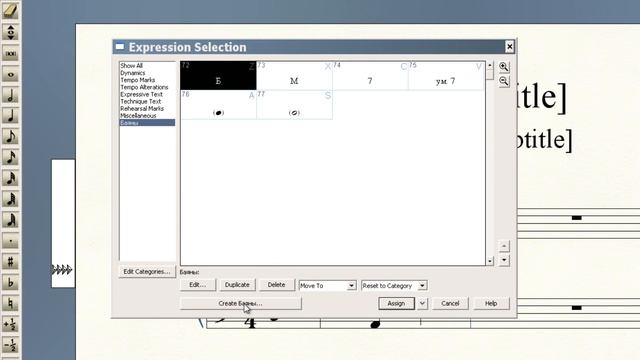
Task: Select the augmentation dot tool
Action: 11,241
